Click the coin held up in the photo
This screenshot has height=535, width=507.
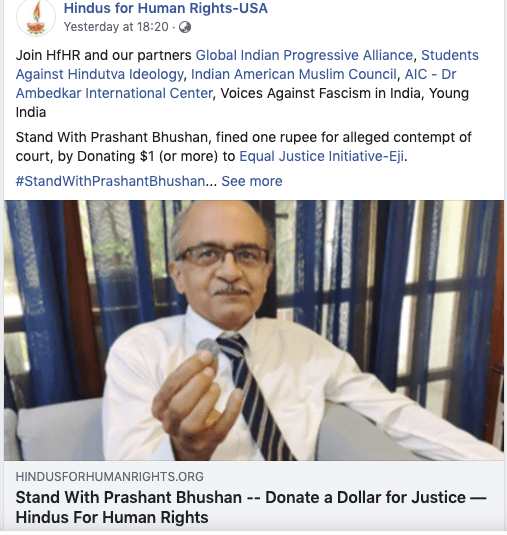(x=208, y=348)
